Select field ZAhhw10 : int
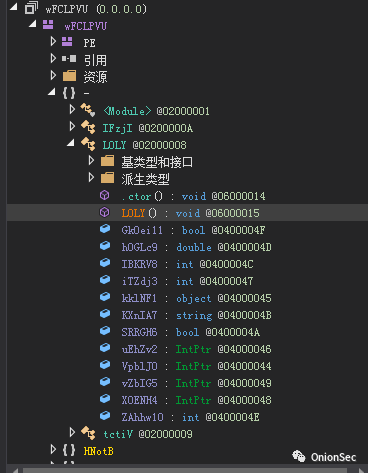Image resolution: width=368 pixels, height=473 pixels. tap(190, 417)
